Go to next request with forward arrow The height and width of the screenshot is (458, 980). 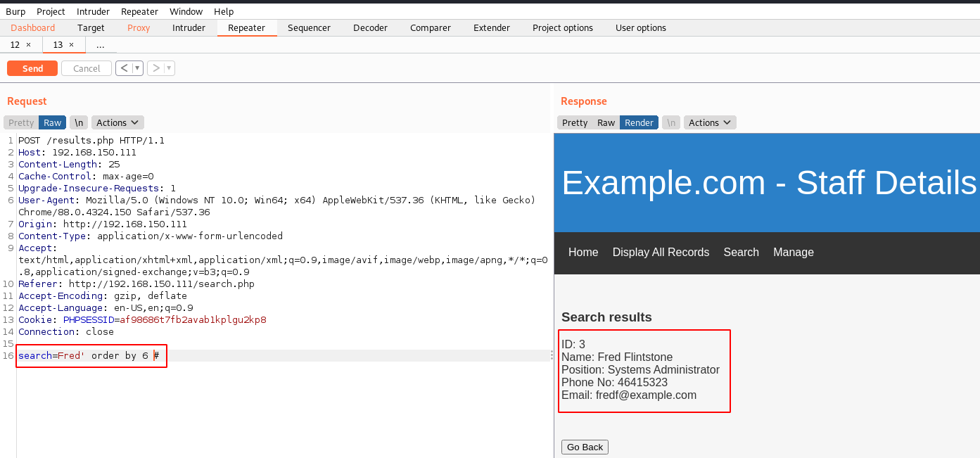pos(156,68)
